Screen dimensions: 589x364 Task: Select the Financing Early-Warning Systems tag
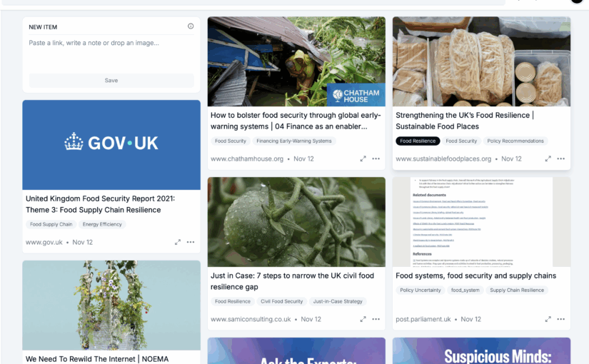tap(293, 141)
